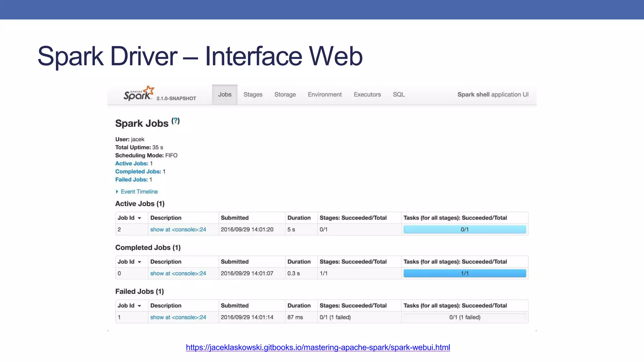This screenshot has height=362, width=644.
Task: Go to the Environment tab
Action: [x=325, y=95]
